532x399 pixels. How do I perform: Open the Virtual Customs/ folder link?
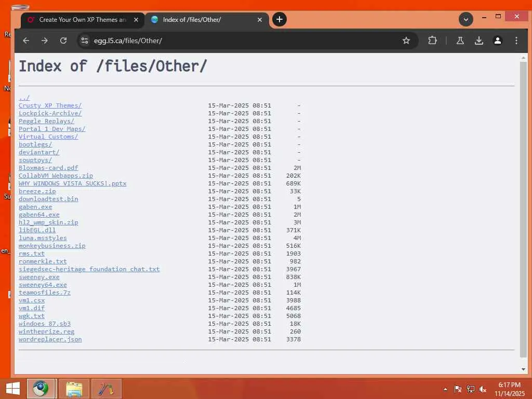click(48, 137)
